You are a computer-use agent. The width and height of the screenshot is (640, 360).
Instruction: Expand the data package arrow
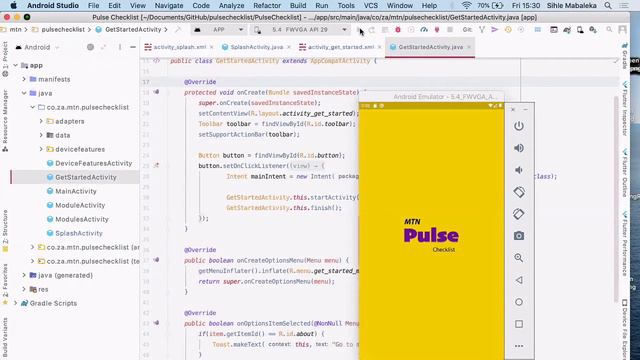click(41, 135)
